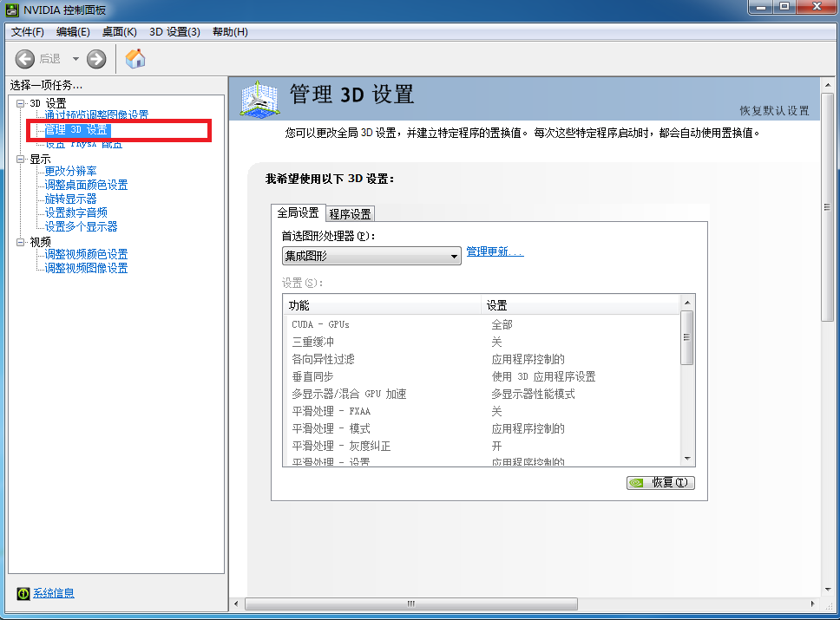840x620 pixels.
Task: Click the 多显示器性能模式 setting value
Action: click(533, 394)
